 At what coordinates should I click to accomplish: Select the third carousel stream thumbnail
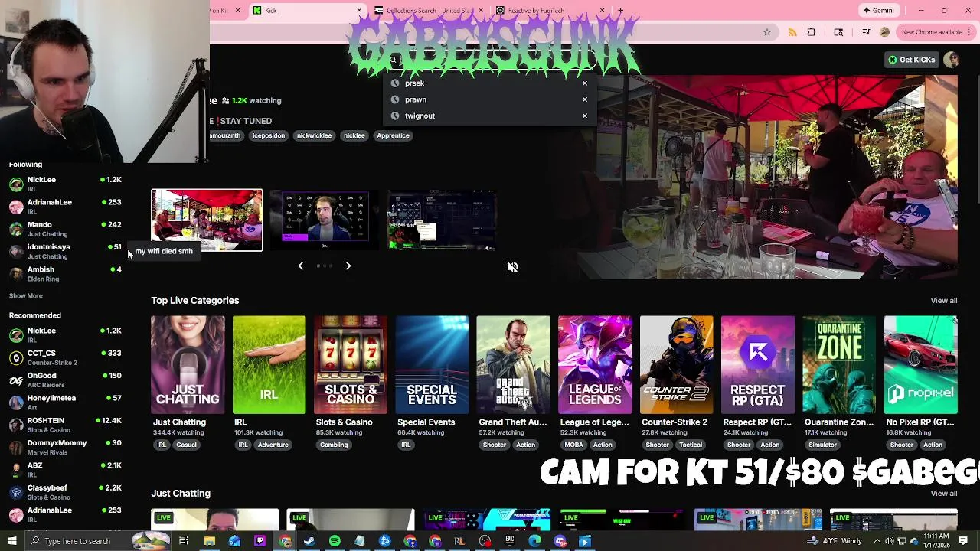click(x=442, y=220)
